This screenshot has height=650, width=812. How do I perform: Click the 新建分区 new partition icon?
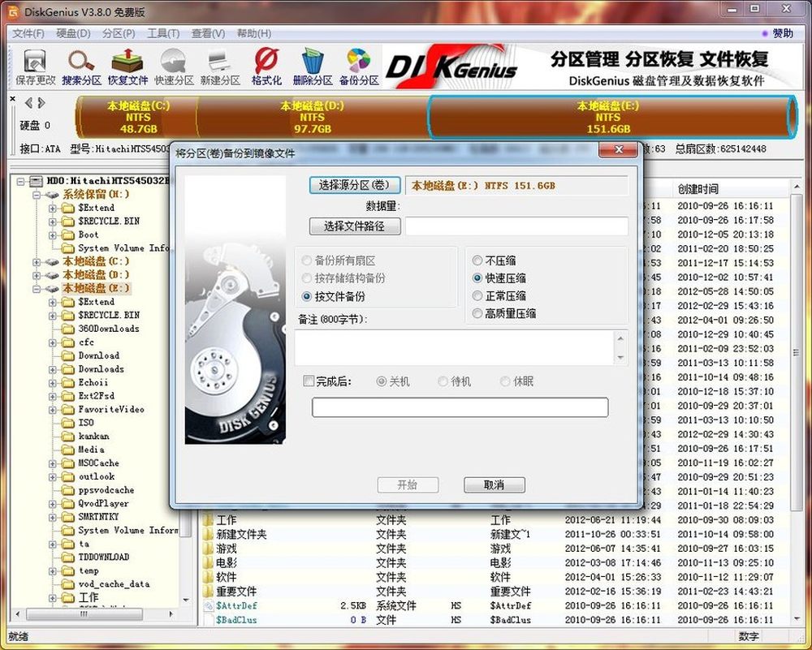coord(220,67)
